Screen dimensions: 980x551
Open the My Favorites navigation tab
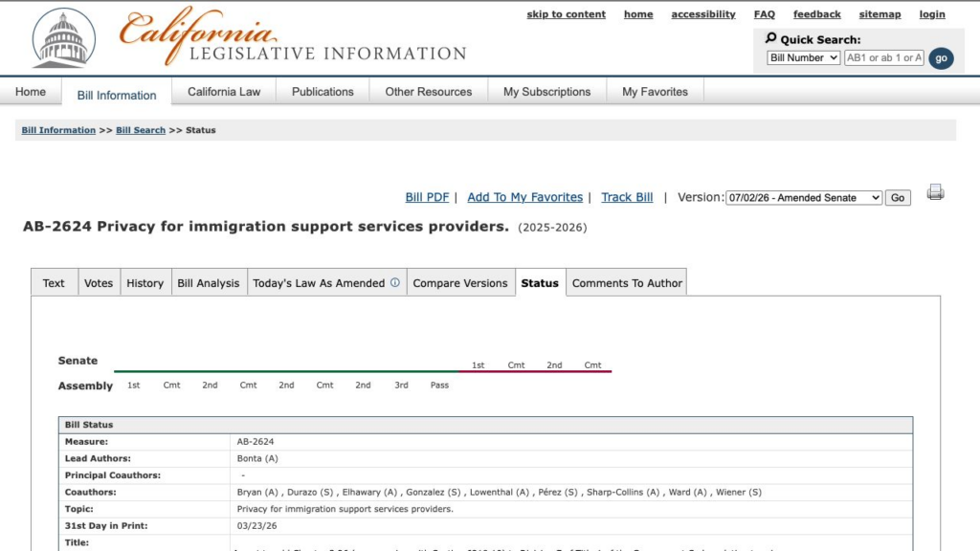click(x=655, y=92)
